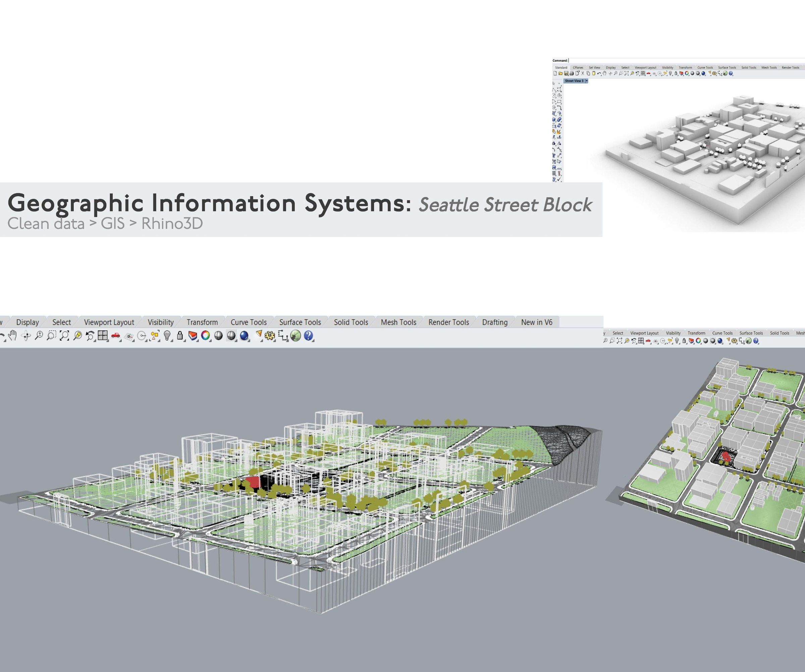The image size is (805, 672).
Task: Open Visibility tab in the wireframe-model window
Action: pyautogui.click(x=161, y=322)
